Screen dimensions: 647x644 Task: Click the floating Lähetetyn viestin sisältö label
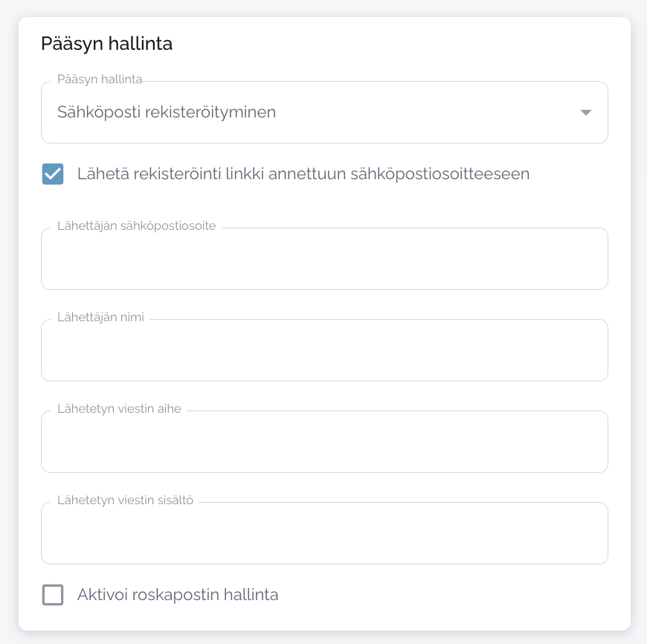tap(125, 500)
